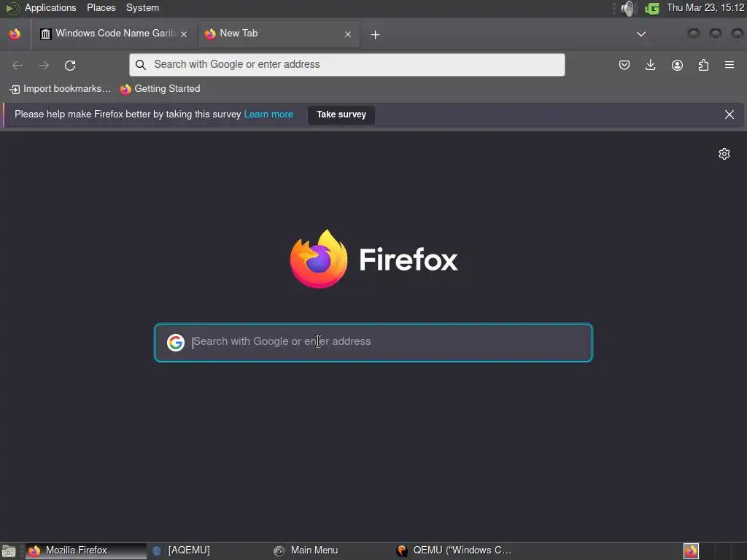Expand the list all tabs chevron

[x=641, y=34]
